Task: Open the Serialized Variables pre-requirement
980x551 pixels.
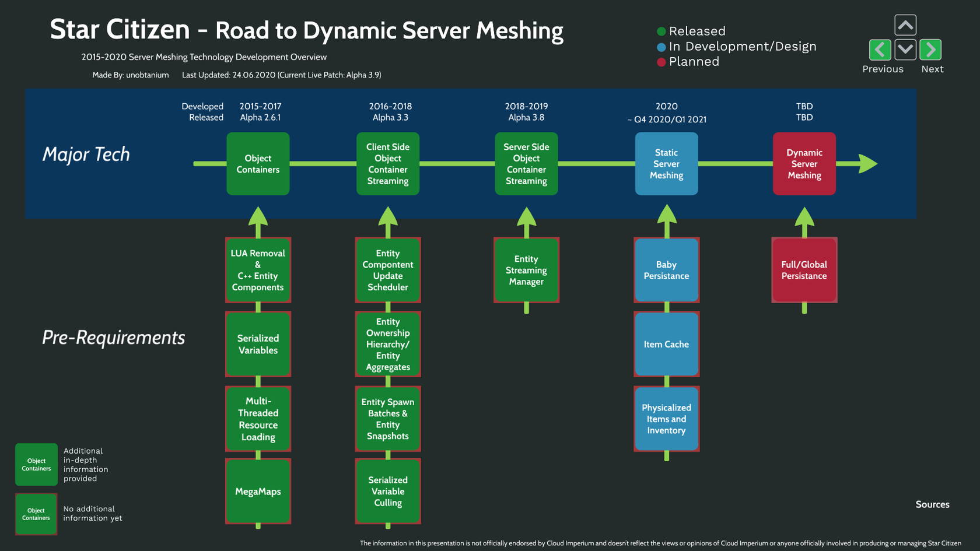Action: click(x=258, y=344)
